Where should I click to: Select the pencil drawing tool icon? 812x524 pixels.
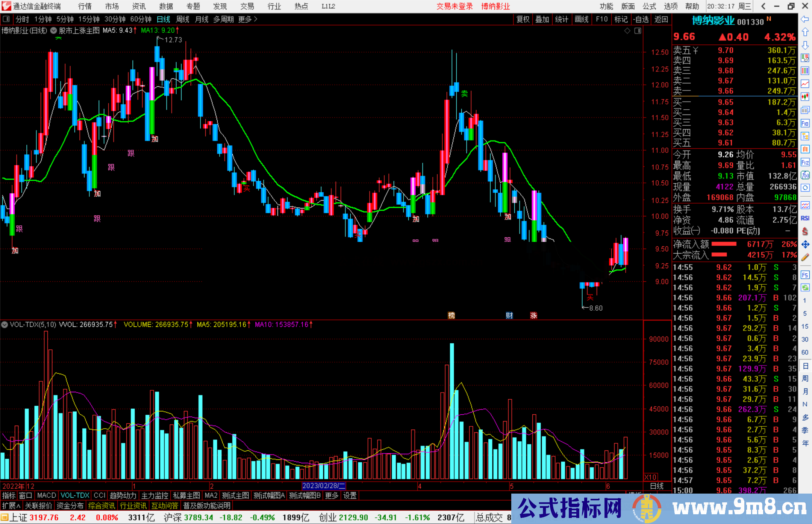point(805,257)
